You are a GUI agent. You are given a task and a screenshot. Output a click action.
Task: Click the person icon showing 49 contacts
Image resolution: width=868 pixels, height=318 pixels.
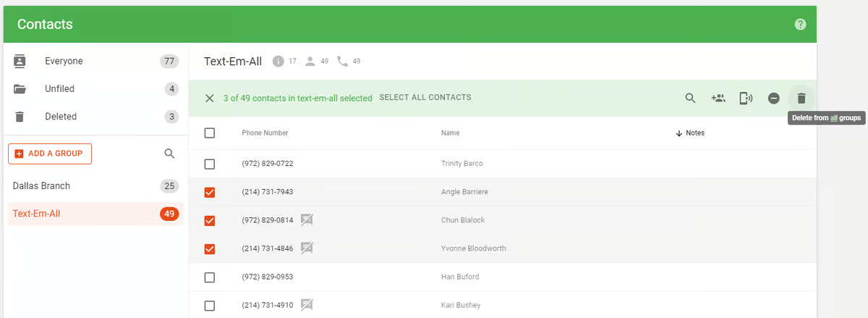point(310,62)
